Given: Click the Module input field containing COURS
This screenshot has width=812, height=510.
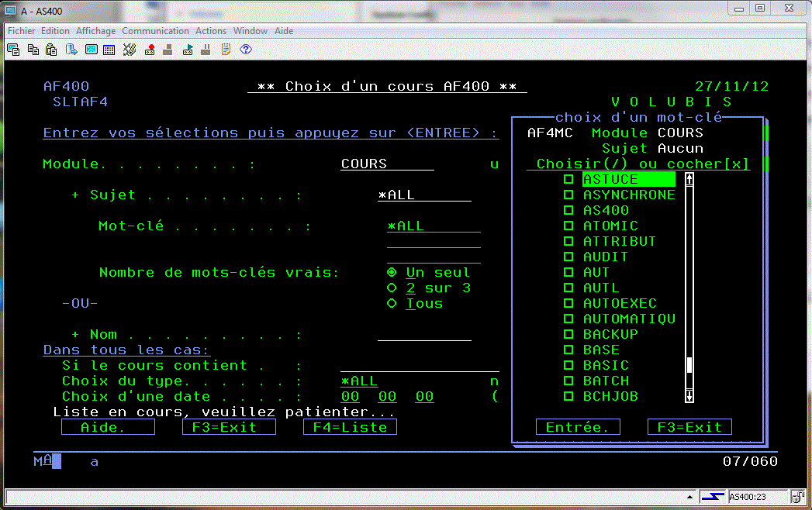Looking at the screenshot, I should click(x=386, y=164).
